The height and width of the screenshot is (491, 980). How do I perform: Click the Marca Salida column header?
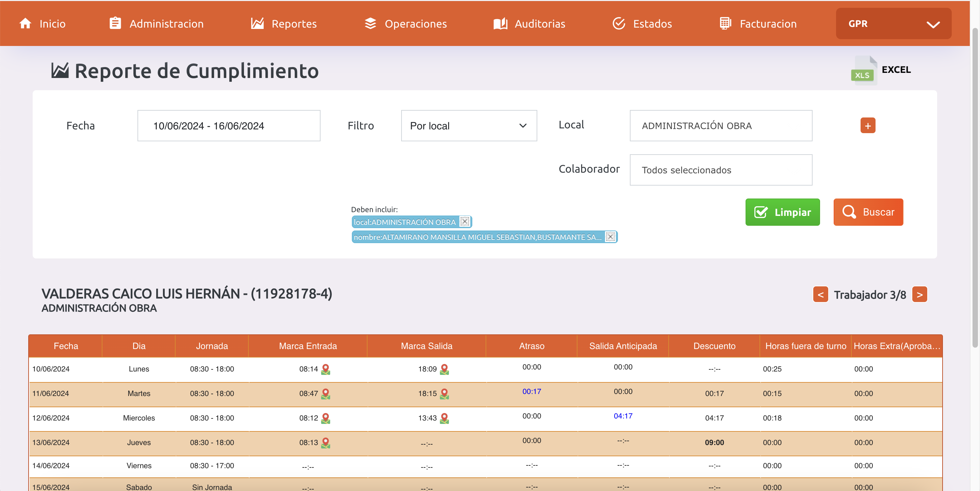click(426, 346)
